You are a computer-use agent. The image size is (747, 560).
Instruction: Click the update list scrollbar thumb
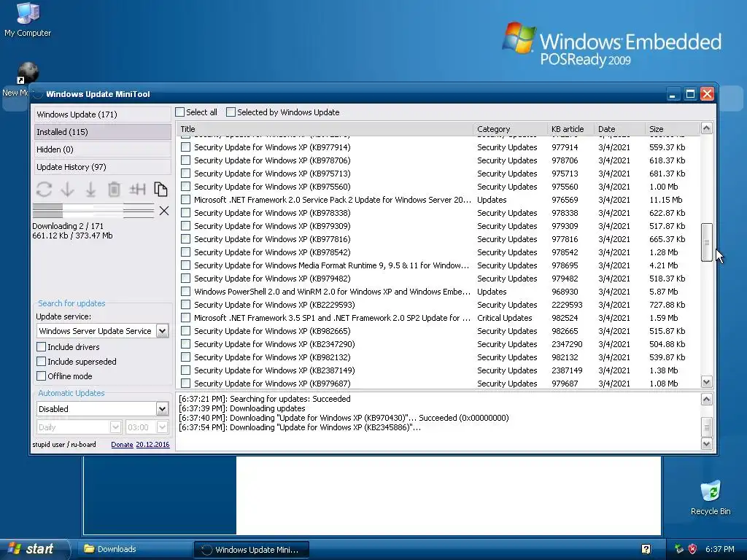706,242
